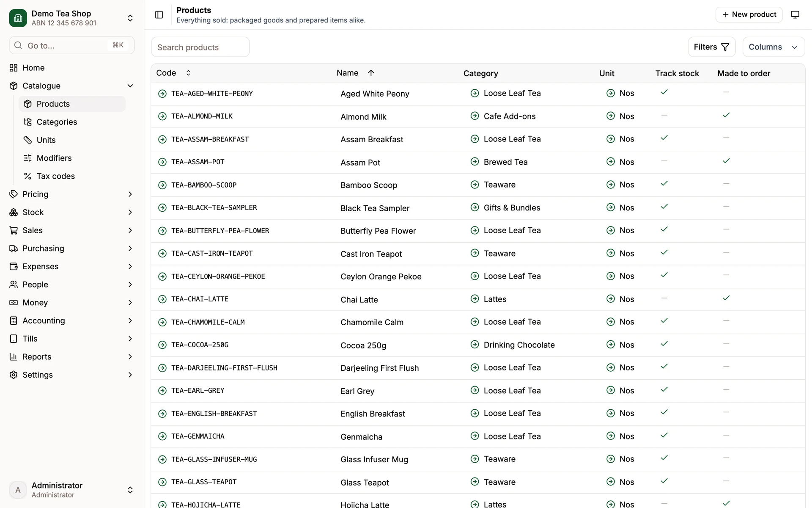Open link icon beside TEA-GENMAICHA code
This screenshot has height=508, width=812.
pos(162,436)
